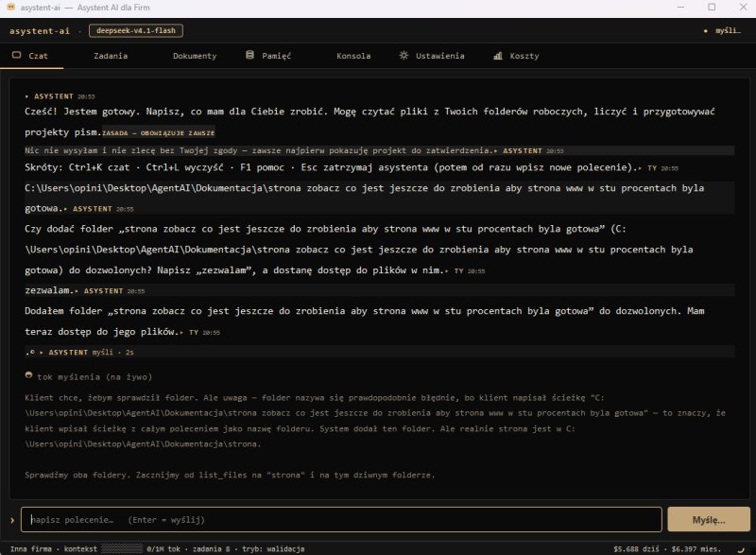The image size is (756, 555).
Task: Open the Czat tab chat bubble icon
Action: tap(16, 55)
